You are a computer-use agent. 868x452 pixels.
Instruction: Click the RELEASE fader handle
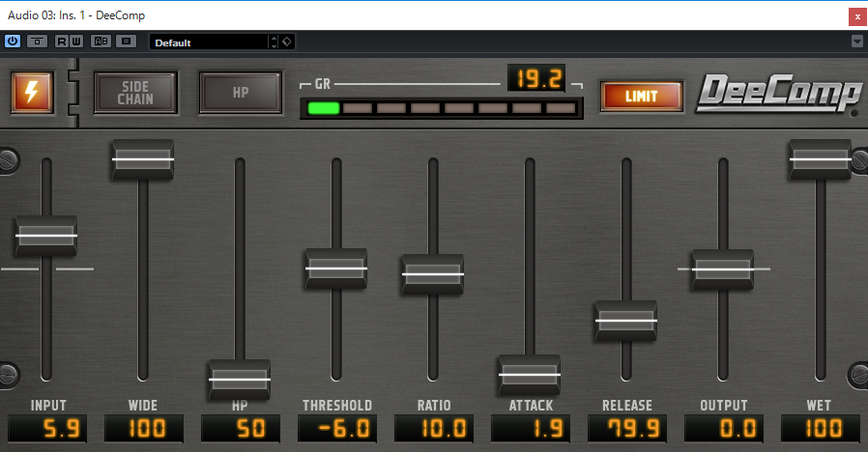click(626, 321)
